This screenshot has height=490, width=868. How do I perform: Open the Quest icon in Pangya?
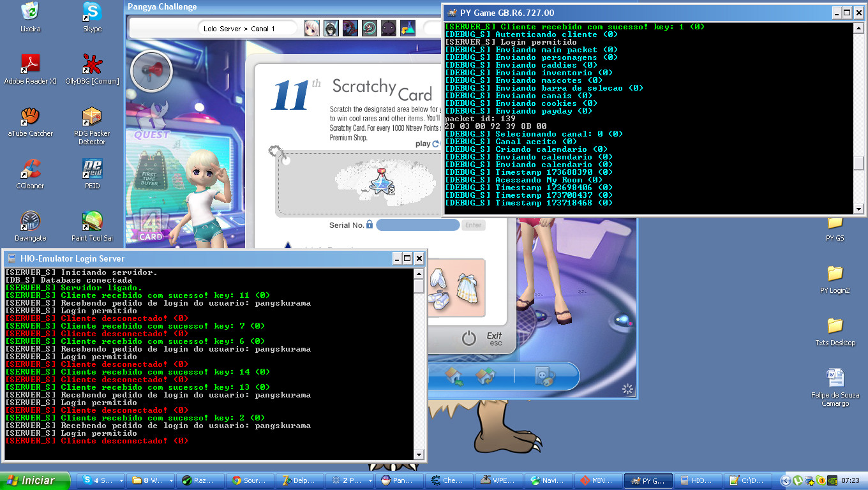[151, 121]
